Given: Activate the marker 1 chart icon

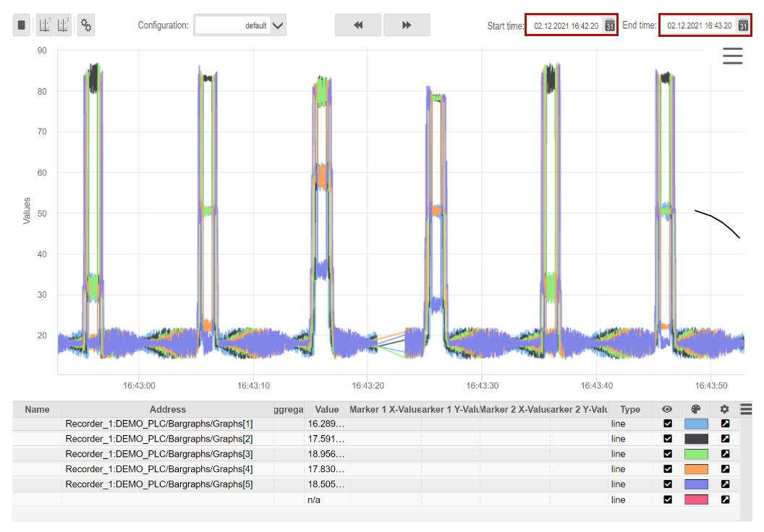Looking at the screenshot, I should point(44,25).
